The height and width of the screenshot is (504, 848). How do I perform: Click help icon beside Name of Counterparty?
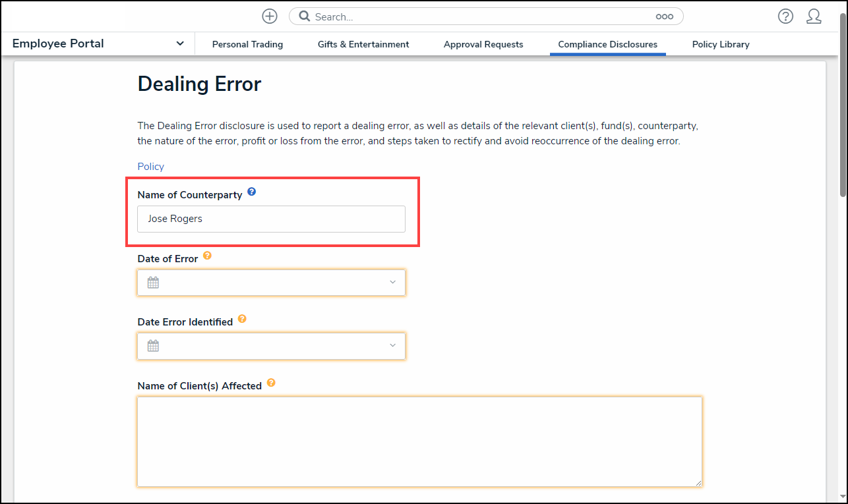pos(251,193)
